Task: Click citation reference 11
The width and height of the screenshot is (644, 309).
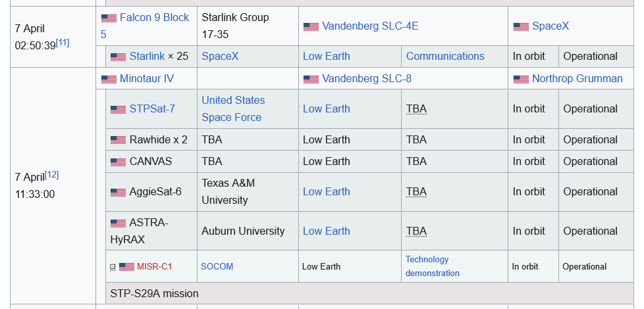Action: (63, 42)
